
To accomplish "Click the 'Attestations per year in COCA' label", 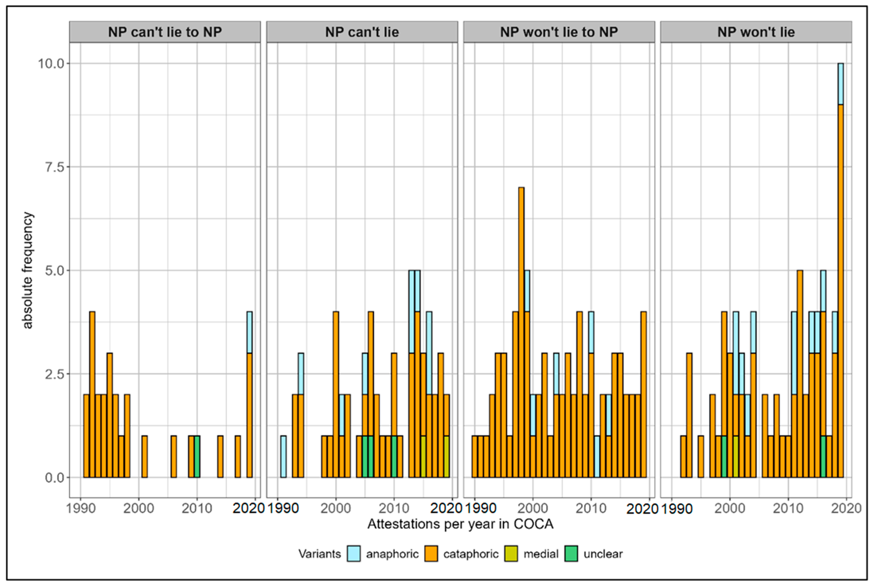I will [x=460, y=524].
